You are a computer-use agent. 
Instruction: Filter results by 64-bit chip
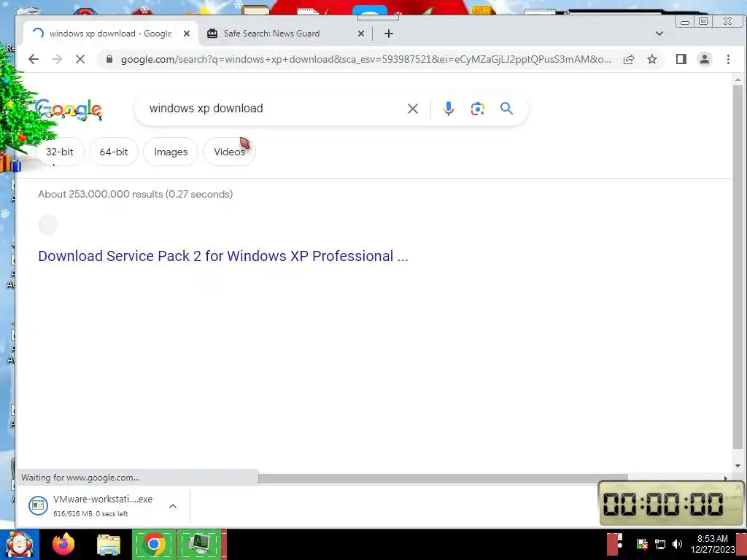point(113,152)
